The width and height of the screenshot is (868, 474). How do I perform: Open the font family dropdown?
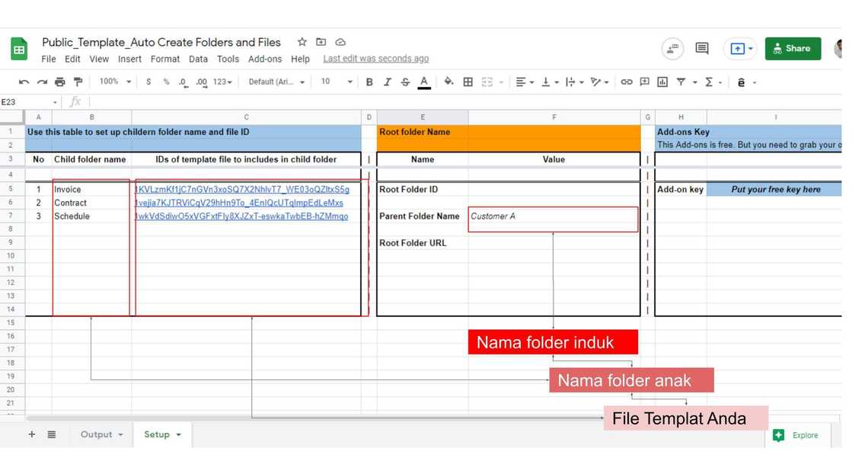[276, 82]
